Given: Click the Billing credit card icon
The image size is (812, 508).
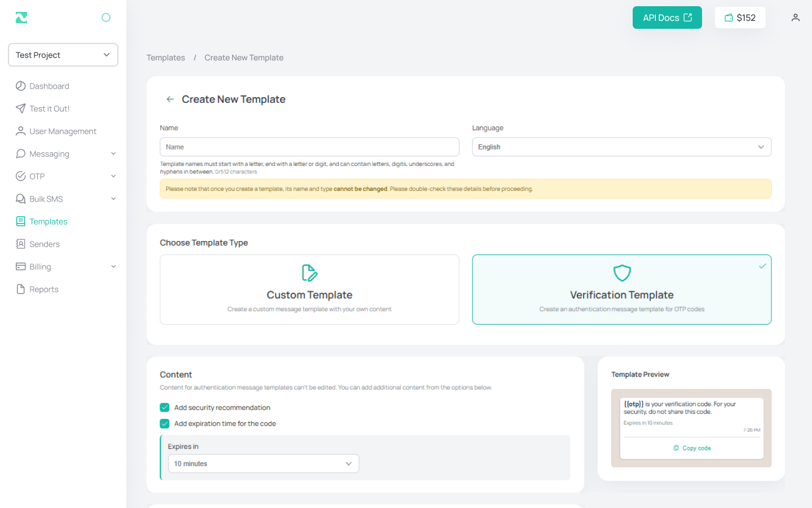Looking at the screenshot, I should coord(21,266).
